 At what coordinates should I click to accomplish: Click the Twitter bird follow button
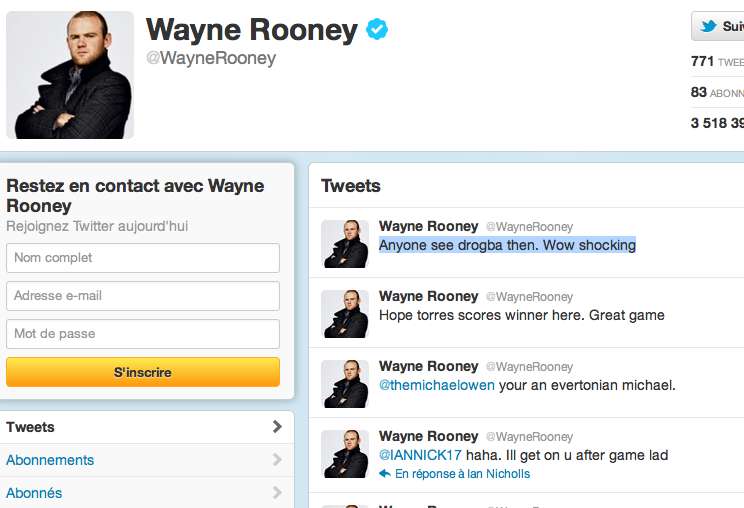click(x=717, y=26)
